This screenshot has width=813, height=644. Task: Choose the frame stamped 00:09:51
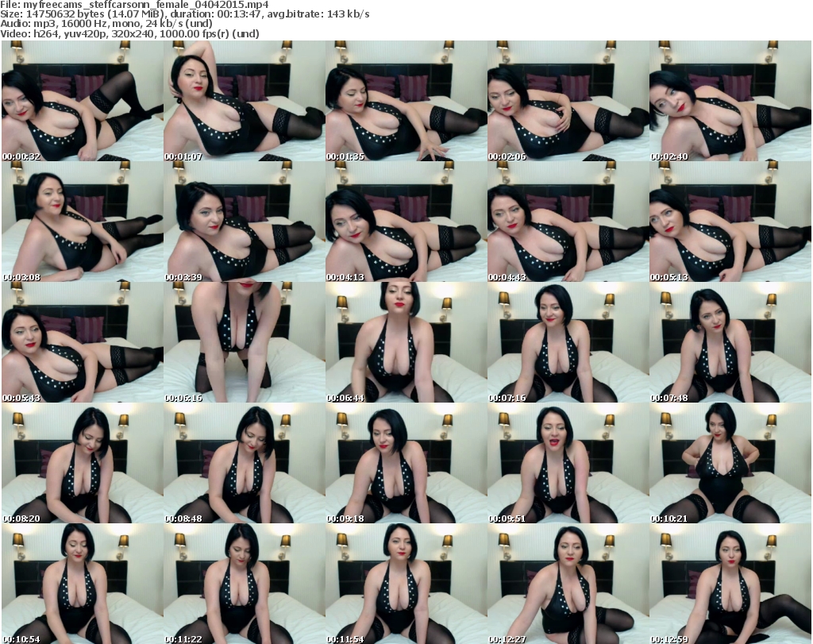[x=568, y=463]
